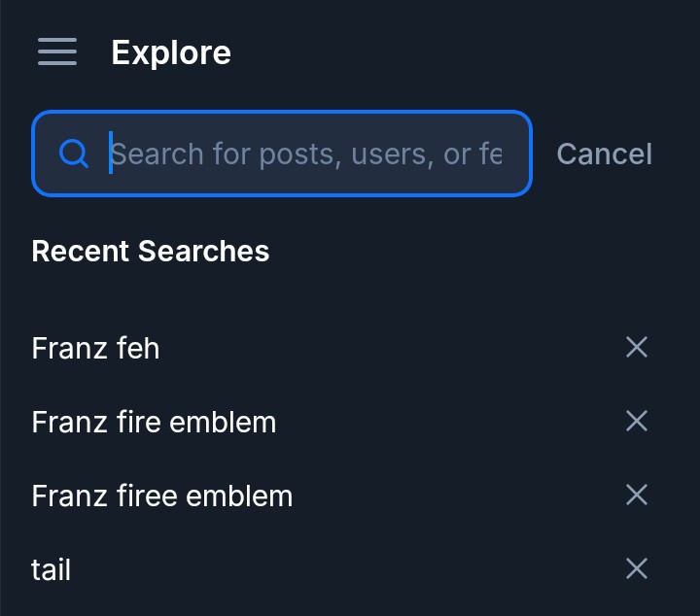Search again for "Franz feh"
The width and height of the screenshot is (700, 616).
[95, 348]
